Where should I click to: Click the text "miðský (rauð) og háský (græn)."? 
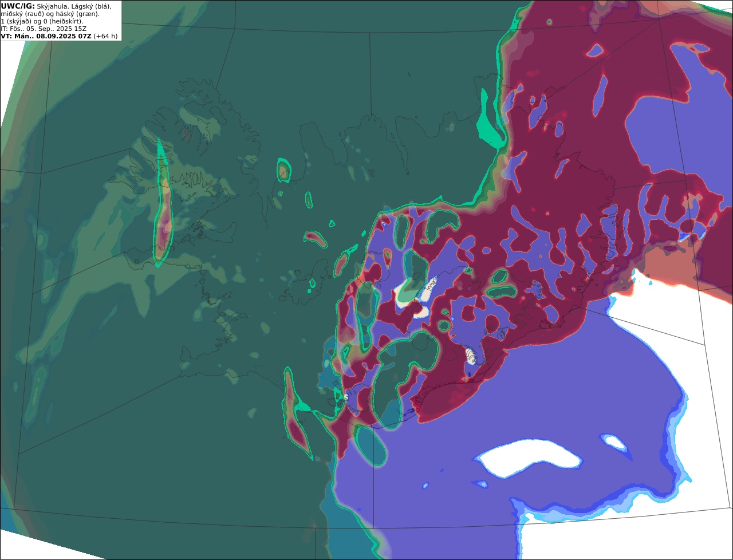click(x=50, y=14)
